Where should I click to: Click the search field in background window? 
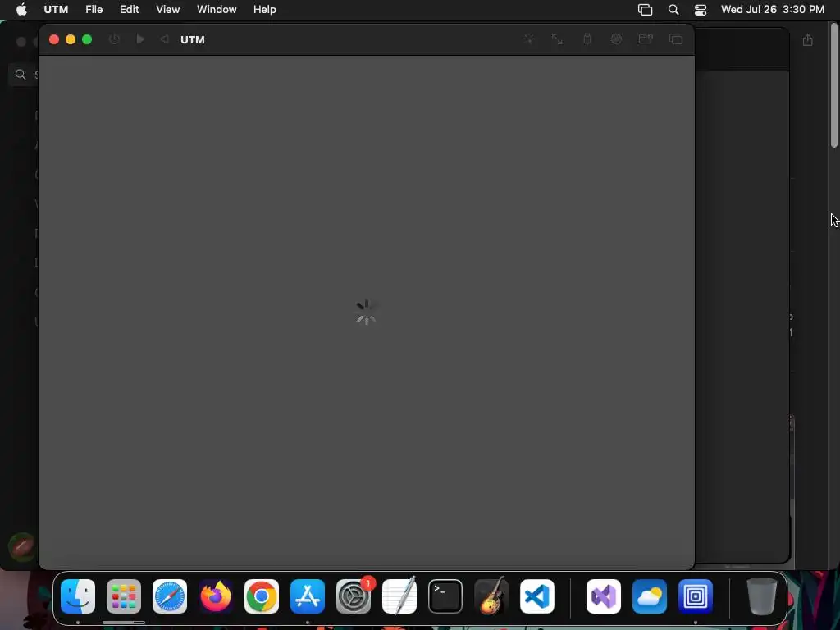(24, 75)
